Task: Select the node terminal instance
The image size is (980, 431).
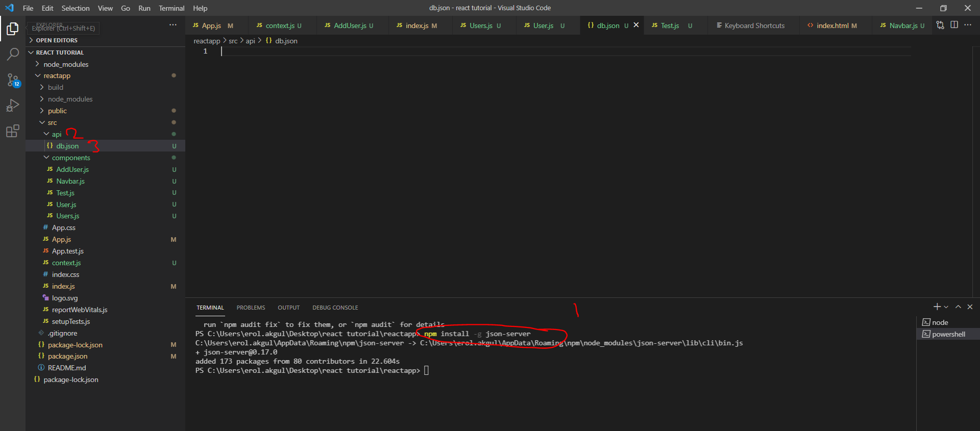Action: click(940, 322)
